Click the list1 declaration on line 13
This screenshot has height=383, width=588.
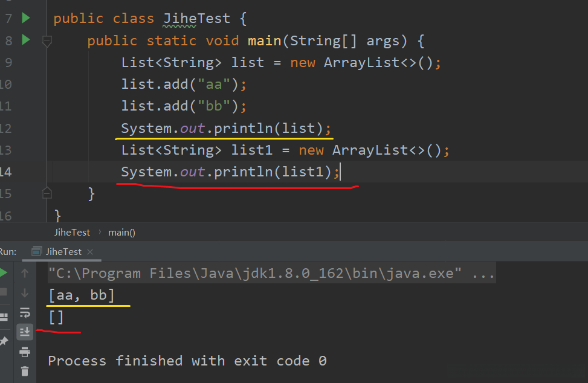click(x=285, y=150)
